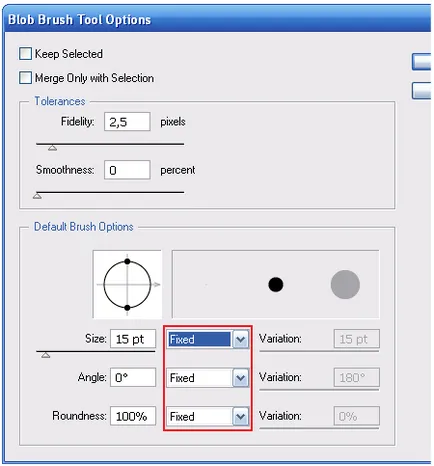Click the Smoothness percent field
Viewport: 434px width, 466px height.
click(127, 170)
